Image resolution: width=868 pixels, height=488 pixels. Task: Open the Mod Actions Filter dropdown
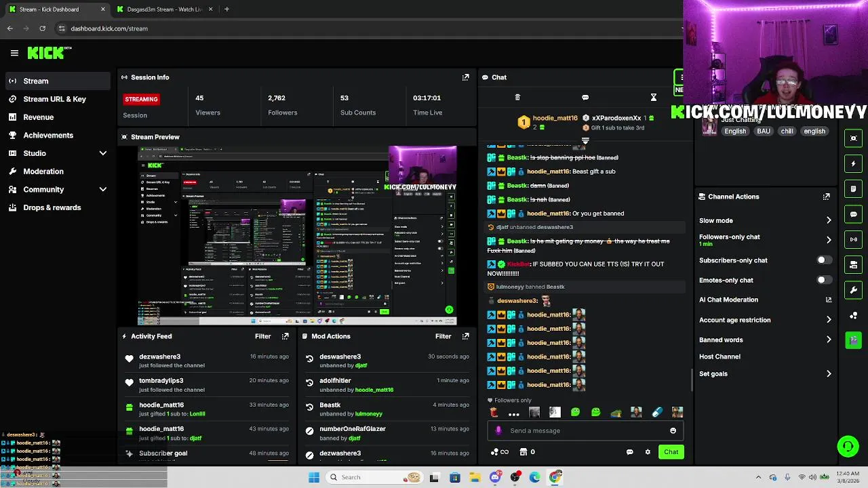[x=443, y=336]
